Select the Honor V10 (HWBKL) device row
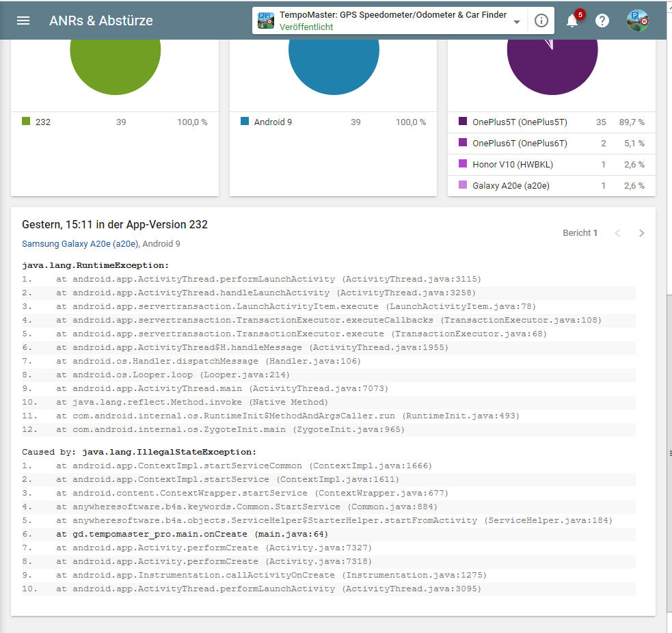The height and width of the screenshot is (633, 672). click(552, 165)
